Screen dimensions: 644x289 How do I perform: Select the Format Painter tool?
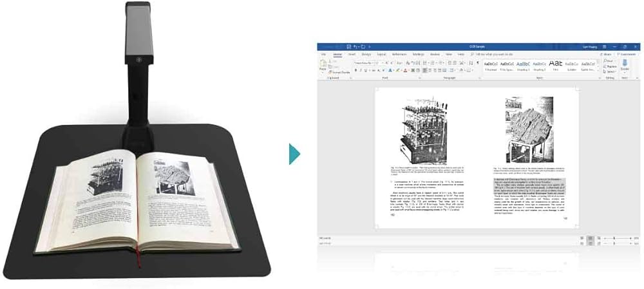tap(337, 73)
